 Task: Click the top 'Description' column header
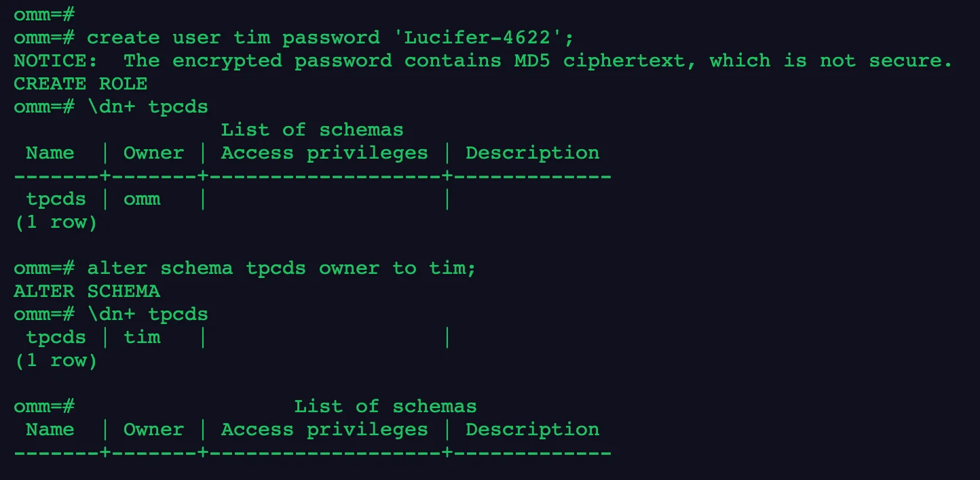coord(532,153)
